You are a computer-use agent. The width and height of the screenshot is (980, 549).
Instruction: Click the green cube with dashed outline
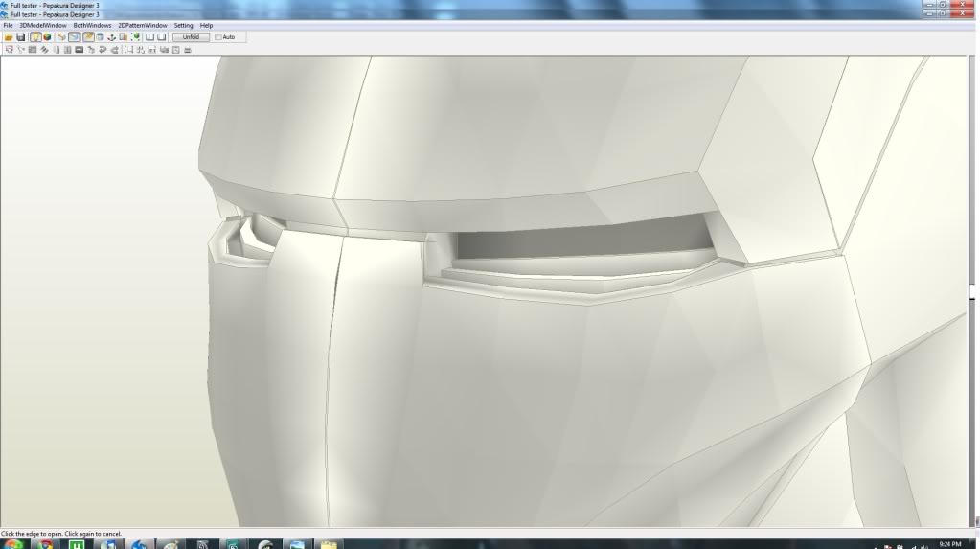tap(135, 37)
